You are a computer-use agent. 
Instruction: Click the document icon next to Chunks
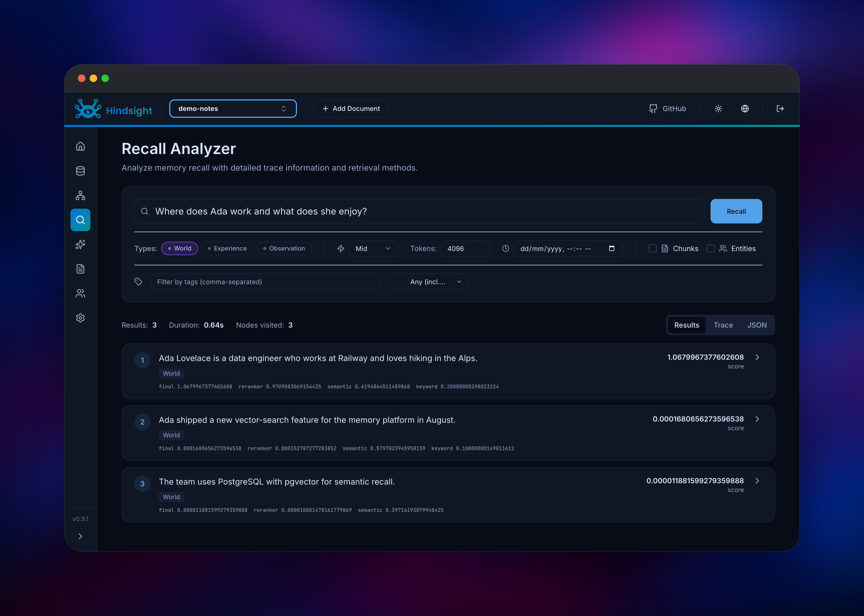pyautogui.click(x=665, y=248)
